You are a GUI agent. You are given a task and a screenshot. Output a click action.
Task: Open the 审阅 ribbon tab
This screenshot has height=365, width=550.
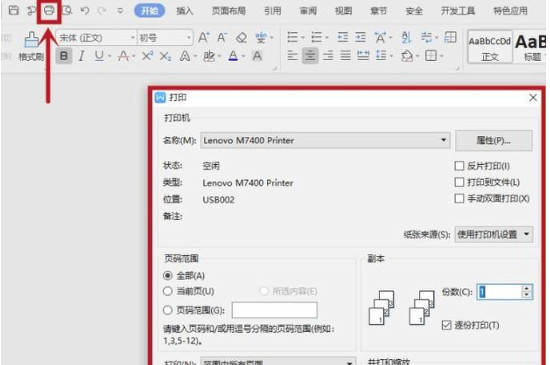308,11
